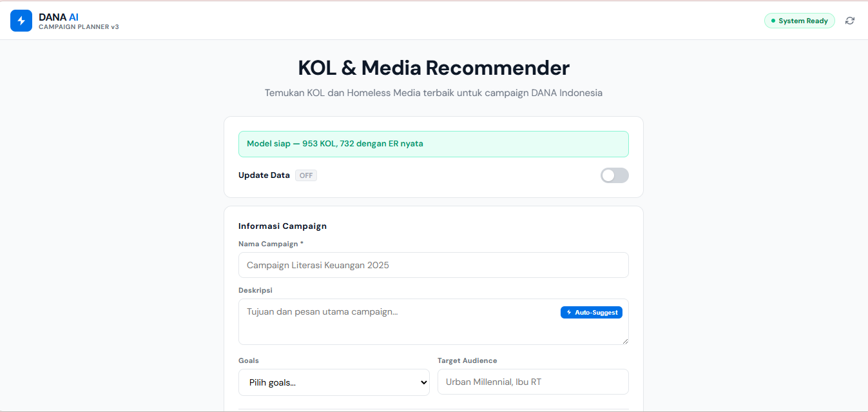
Task: Click the Auto-Suggest button
Action: [592, 312]
